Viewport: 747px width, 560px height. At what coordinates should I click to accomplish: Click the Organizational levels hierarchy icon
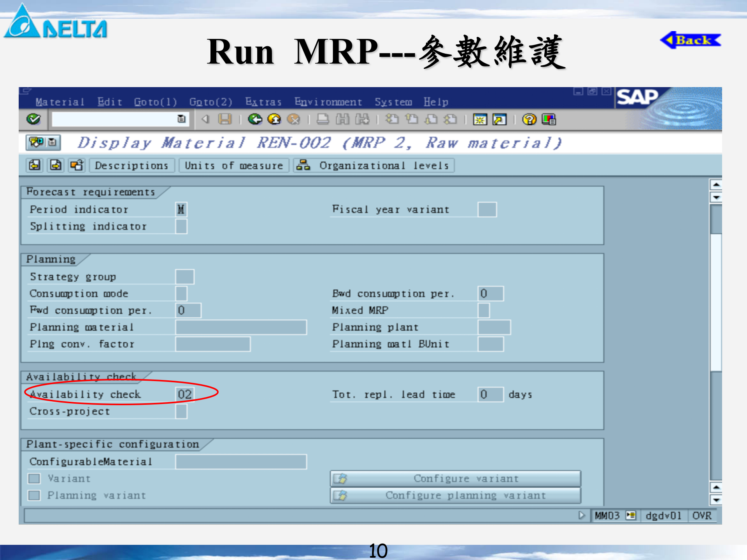coord(304,165)
